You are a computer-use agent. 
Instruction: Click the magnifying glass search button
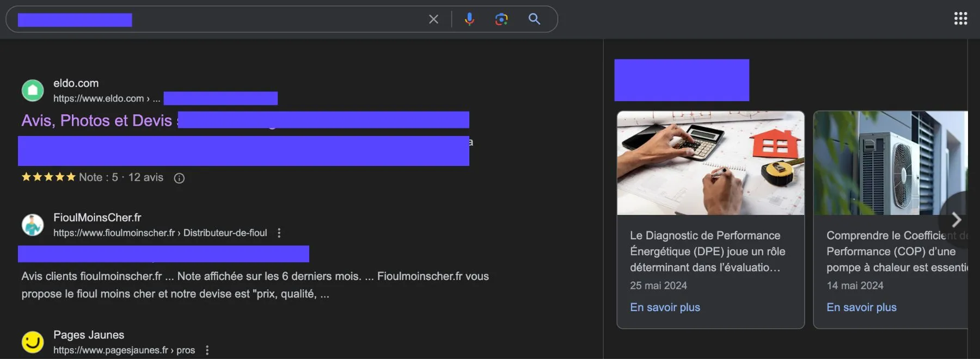535,19
